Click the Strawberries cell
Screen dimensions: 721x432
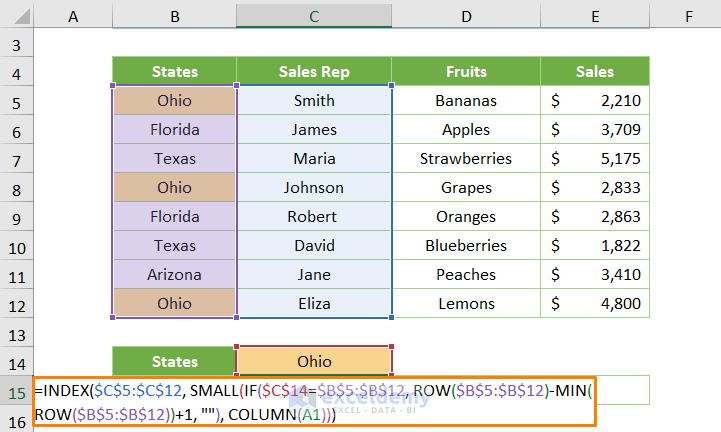(466, 159)
